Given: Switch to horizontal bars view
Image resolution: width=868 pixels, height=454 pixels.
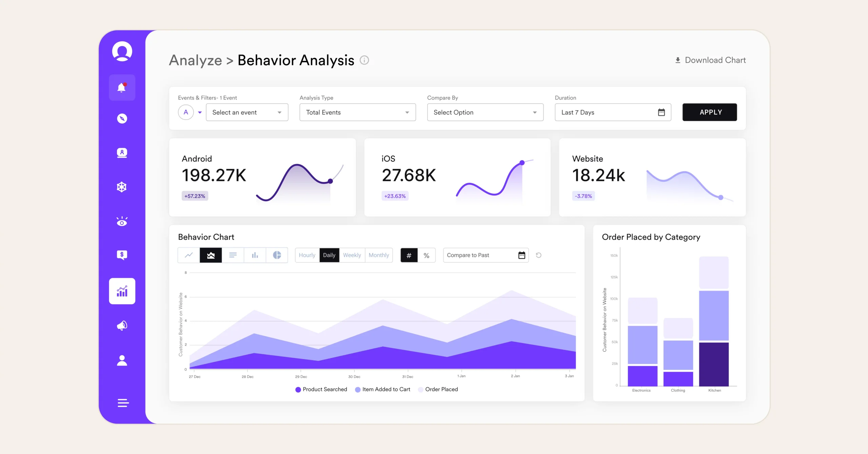Looking at the screenshot, I should 233,255.
